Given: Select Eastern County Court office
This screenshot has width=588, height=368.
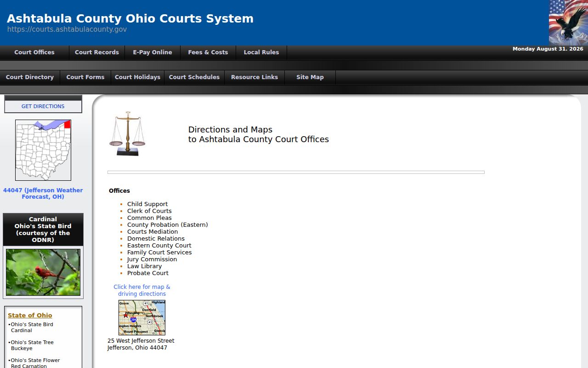Looking at the screenshot, I should (x=159, y=246).
